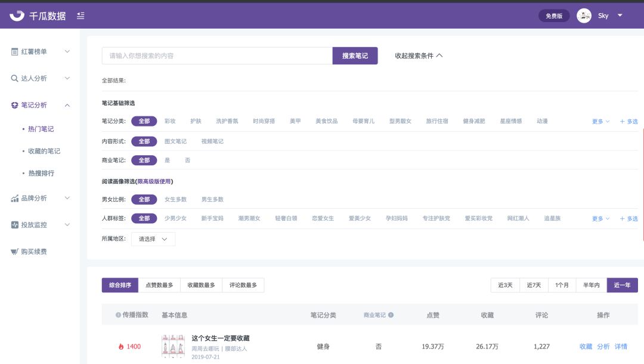Viewport: 644px width, 364px height.
Task: Click the 品牌分析 chart icon
Action: [14, 198]
